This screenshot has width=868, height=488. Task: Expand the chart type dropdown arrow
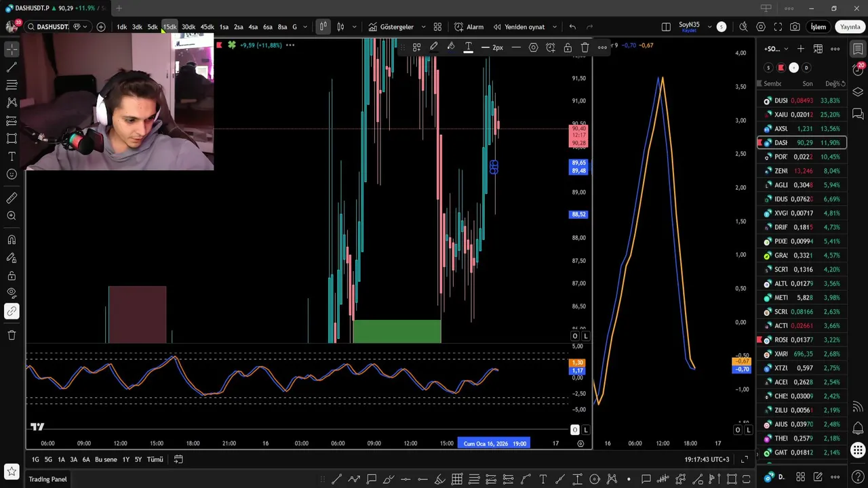354,27
